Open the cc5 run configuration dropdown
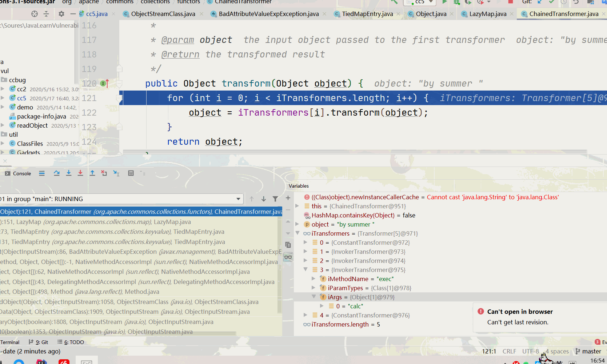Viewport: 607px width, 364px height. (420, 2)
